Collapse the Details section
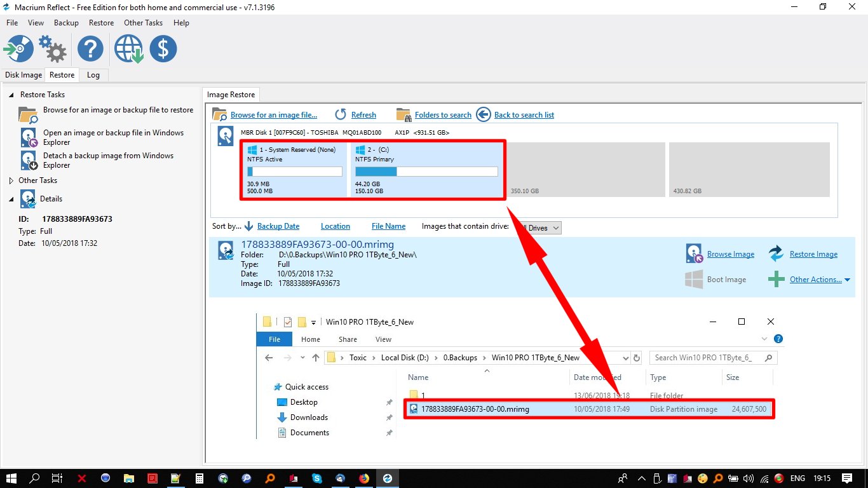This screenshot has width=868, height=488. (x=11, y=199)
